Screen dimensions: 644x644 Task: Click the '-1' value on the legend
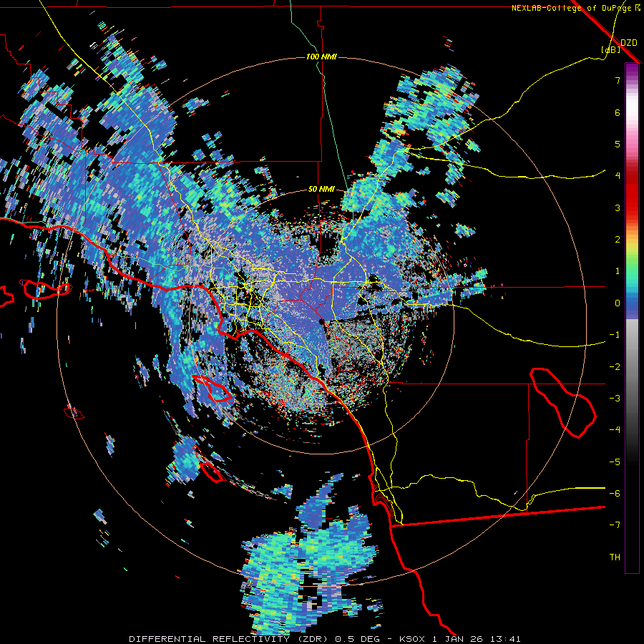(615, 335)
